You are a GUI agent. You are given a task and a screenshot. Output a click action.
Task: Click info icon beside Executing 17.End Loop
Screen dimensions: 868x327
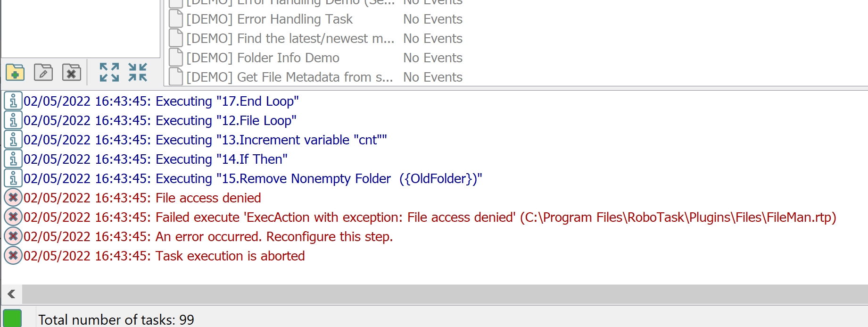pos(13,101)
